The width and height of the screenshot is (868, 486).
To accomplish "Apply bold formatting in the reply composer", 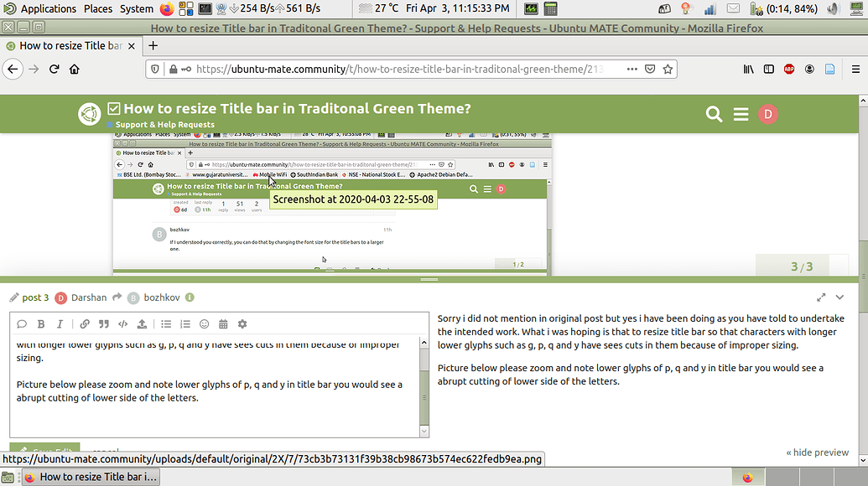I will pyautogui.click(x=40, y=324).
